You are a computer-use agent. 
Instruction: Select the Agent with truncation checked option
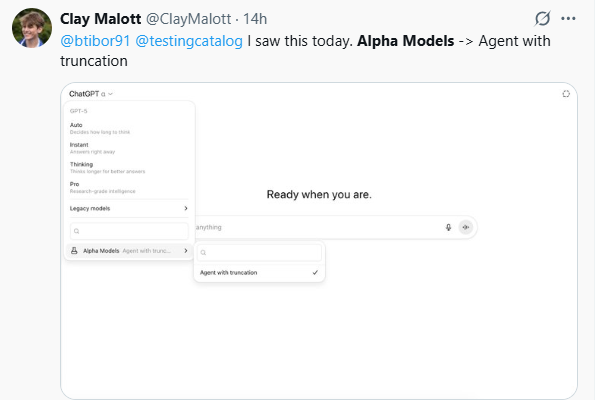(259, 272)
